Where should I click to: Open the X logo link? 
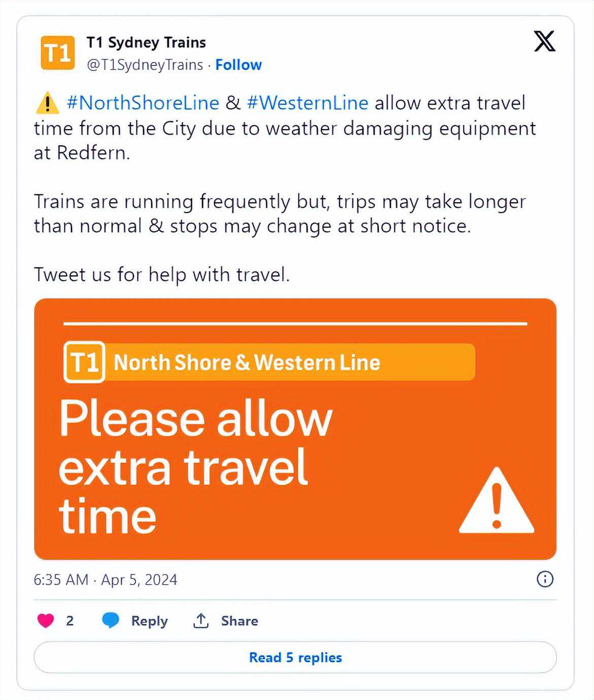click(x=544, y=41)
